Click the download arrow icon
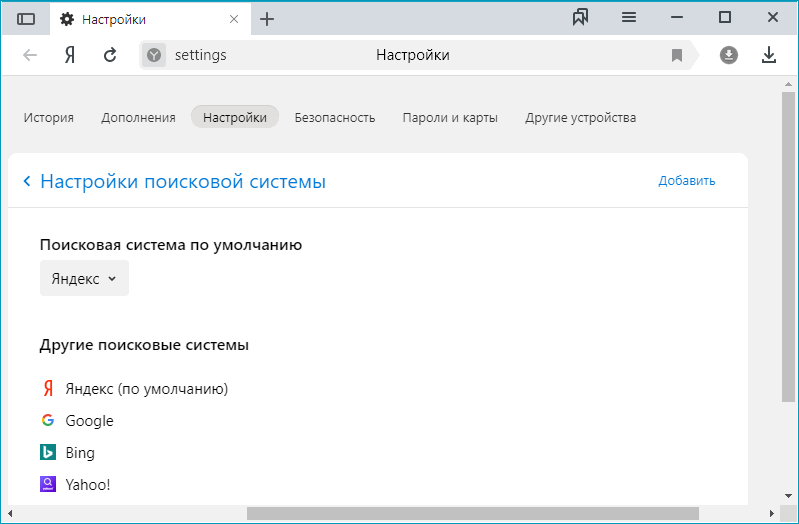 pyautogui.click(x=768, y=55)
